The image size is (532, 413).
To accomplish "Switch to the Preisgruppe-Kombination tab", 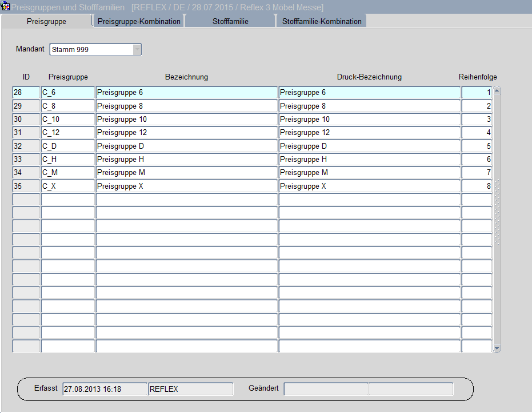I will (x=139, y=21).
